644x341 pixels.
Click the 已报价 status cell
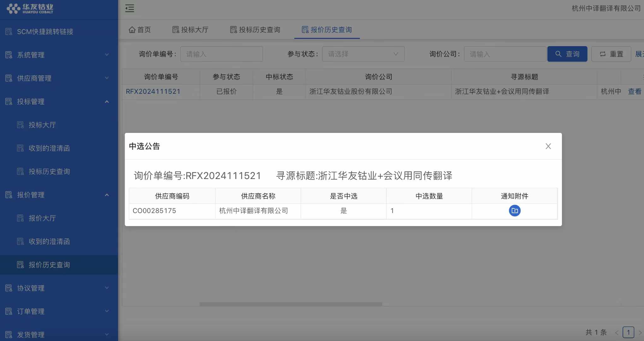pyautogui.click(x=226, y=92)
